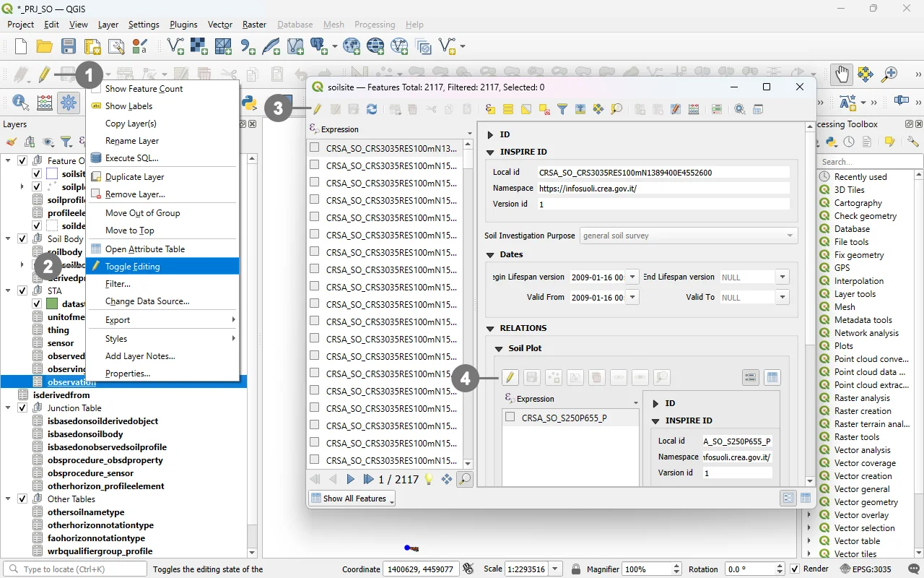This screenshot has width=924, height=578.
Task: Select the Pan Map hand tool
Action: (842, 74)
